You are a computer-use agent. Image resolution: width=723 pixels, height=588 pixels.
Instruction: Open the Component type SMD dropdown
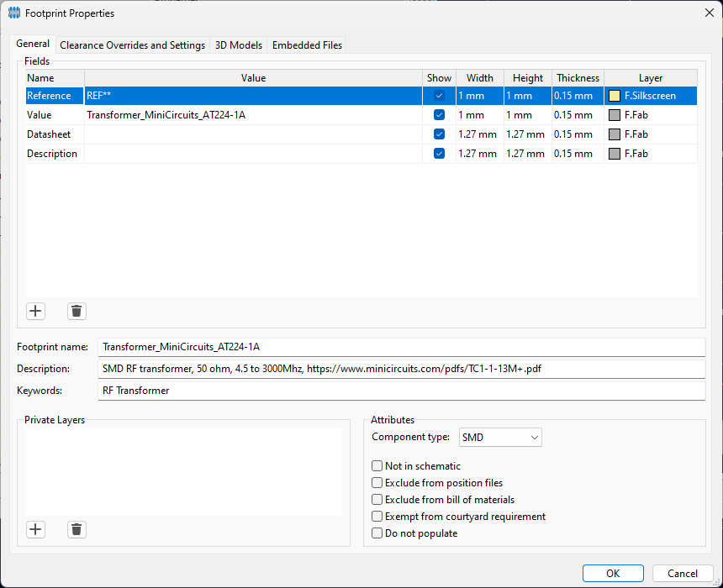[500, 438]
